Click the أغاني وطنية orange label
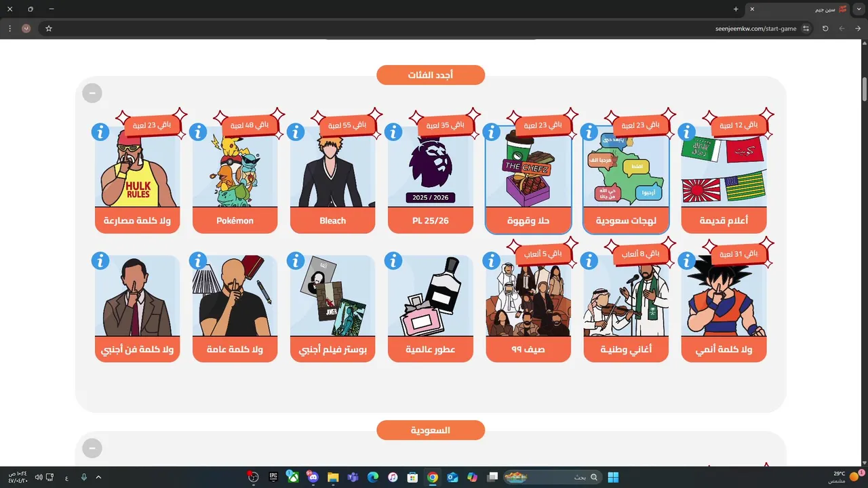This screenshot has height=488, width=868. point(626,349)
